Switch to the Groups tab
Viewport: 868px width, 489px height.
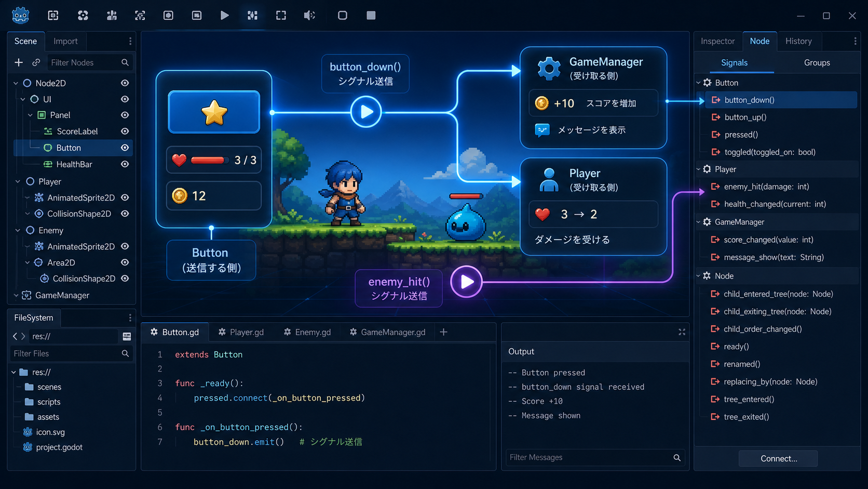pos(817,62)
